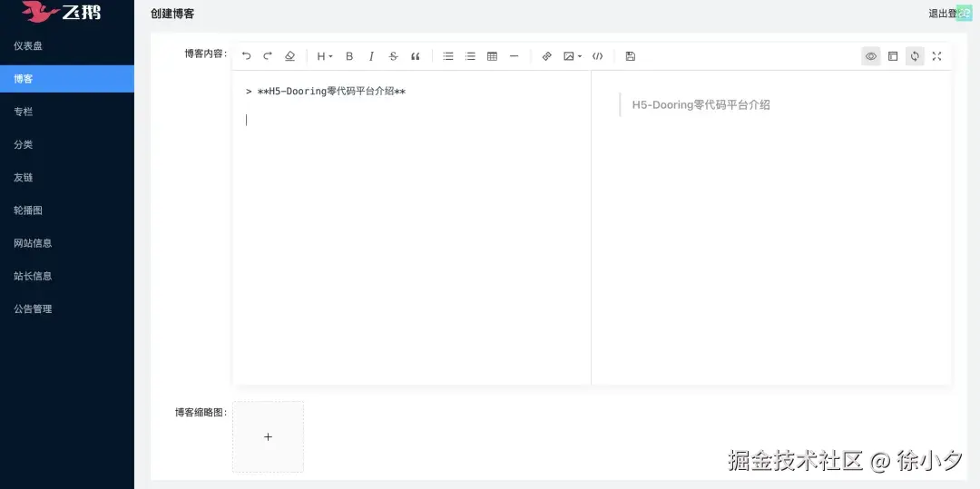Open 站长信息 sidebar item
The width and height of the screenshot is (980, 489).
tap(67, 276)
